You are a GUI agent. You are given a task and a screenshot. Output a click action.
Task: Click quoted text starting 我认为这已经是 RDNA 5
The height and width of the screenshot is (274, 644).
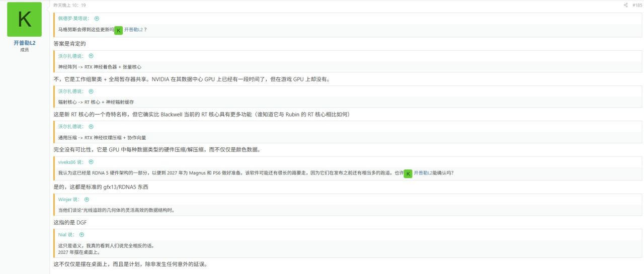pos(231,173)
